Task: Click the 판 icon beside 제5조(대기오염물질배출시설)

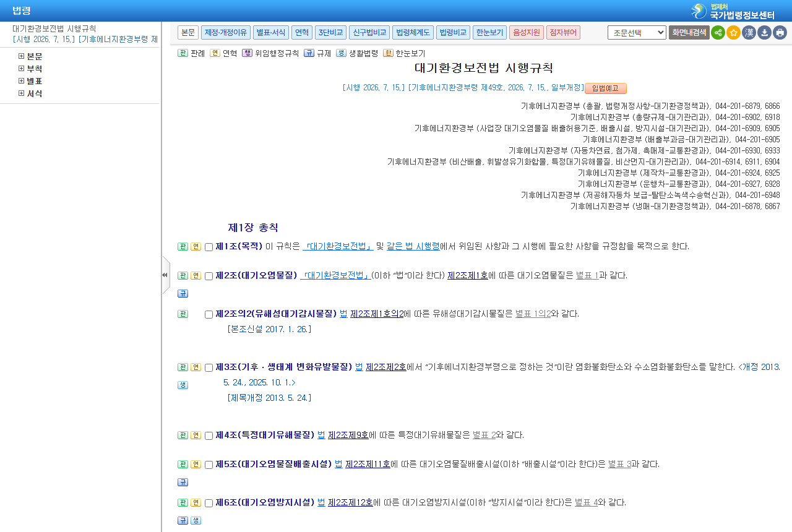Action: tap(183, 464)
